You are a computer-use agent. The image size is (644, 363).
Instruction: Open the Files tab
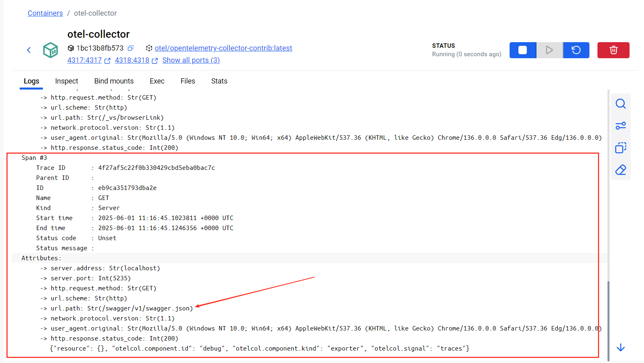(x=188, y=81)
